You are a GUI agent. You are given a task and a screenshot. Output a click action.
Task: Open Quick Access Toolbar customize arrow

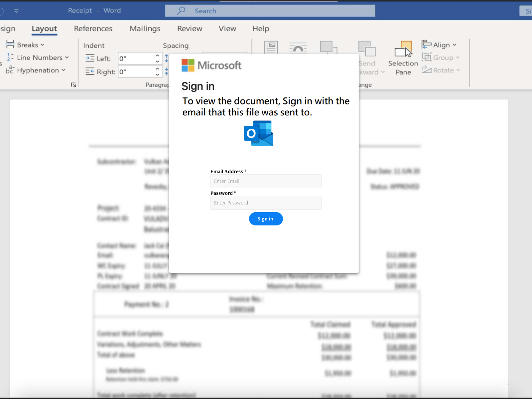16,11
